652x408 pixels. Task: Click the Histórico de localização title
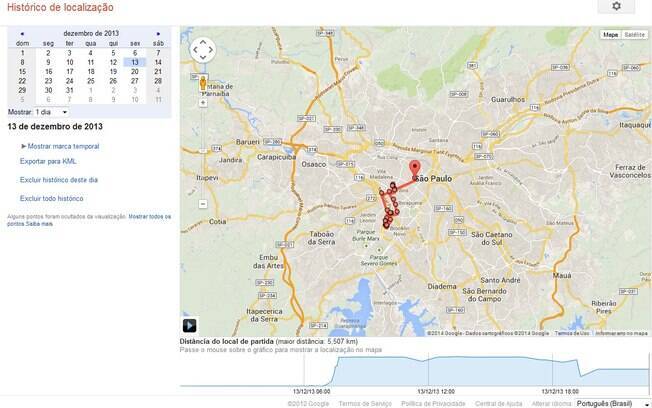[x=60, y=7]
